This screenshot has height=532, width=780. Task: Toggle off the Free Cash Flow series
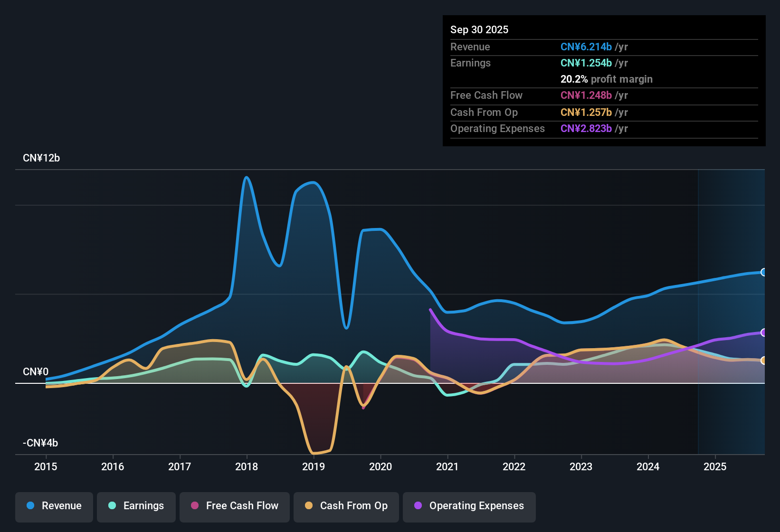234,506
